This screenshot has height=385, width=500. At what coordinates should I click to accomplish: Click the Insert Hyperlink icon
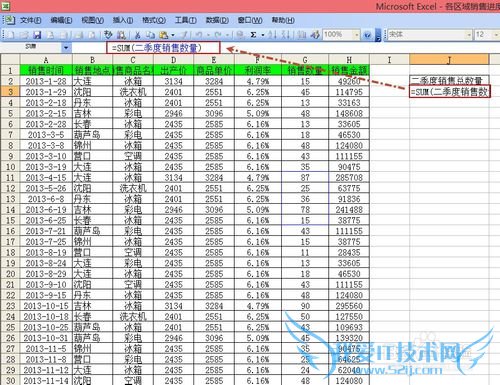tap(240, 35)
